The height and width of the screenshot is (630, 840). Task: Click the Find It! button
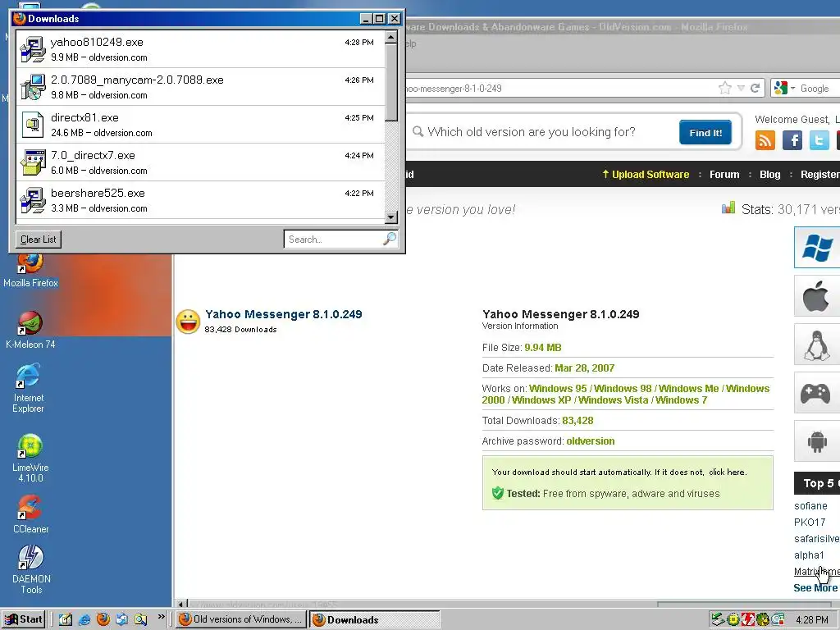[x=705, y=132]
